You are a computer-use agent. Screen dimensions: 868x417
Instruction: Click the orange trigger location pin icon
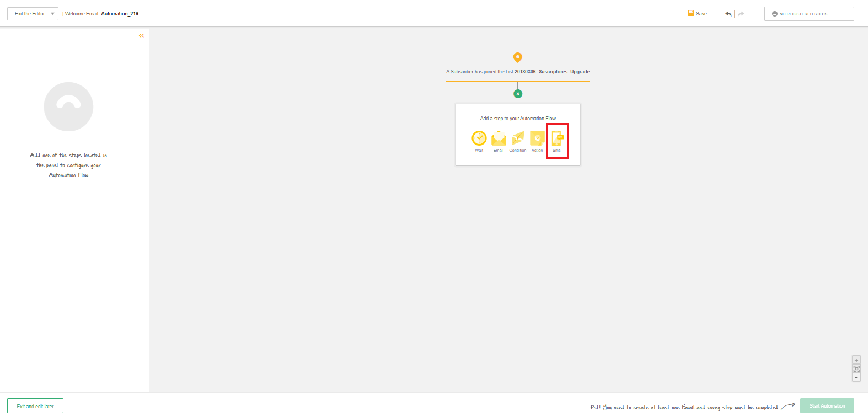517,57
